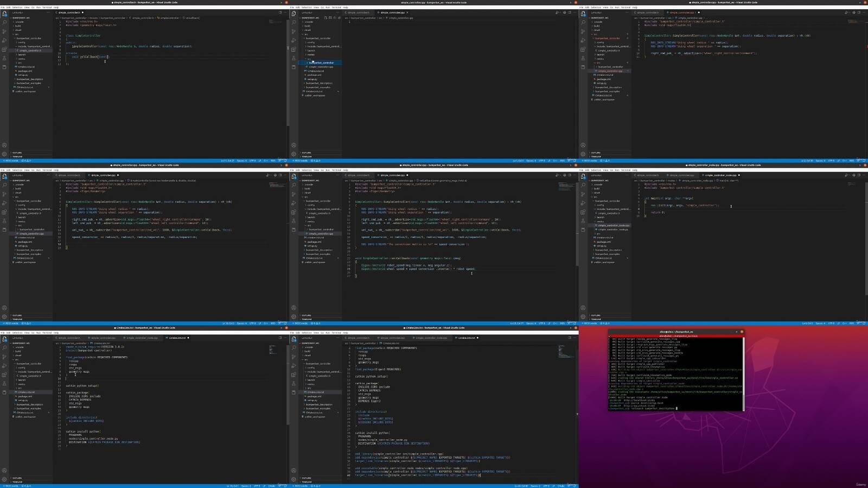Viewport: 868px width, 488px height.
Task: Click Collapse Folders icon in top-middle window's Explorer
Action: 339,18
